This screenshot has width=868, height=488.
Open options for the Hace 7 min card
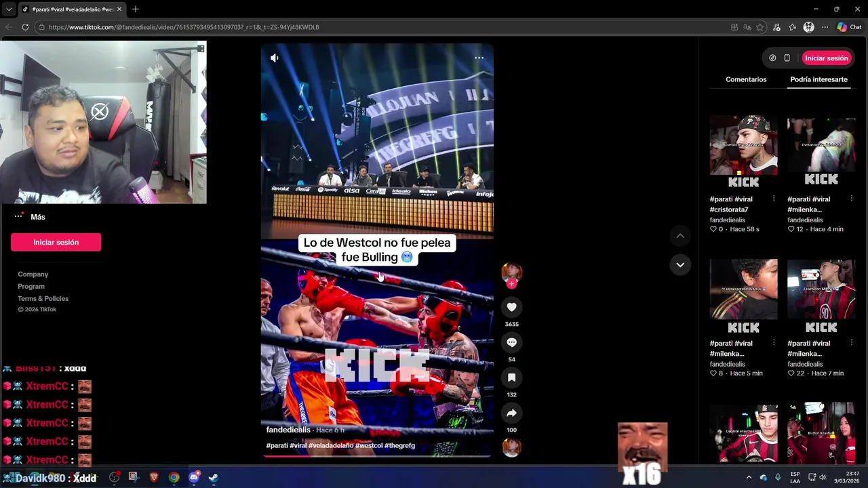coord(852,343)
